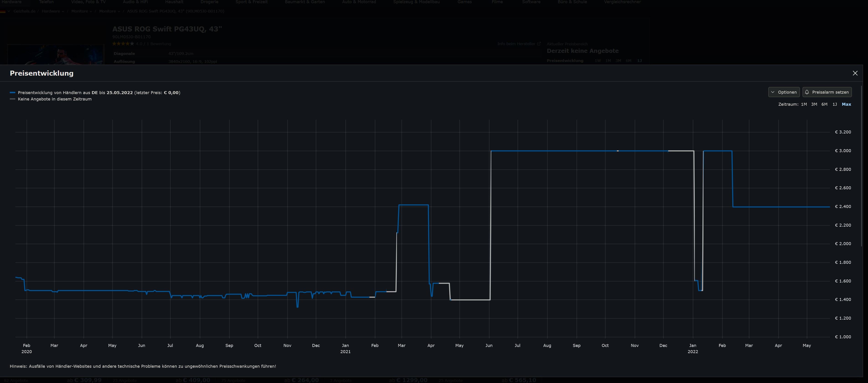Expand the second Monitore breadcrumb dropdown
Screen dimensions: 868x383
pyautogui.click(x=109, y=11)
